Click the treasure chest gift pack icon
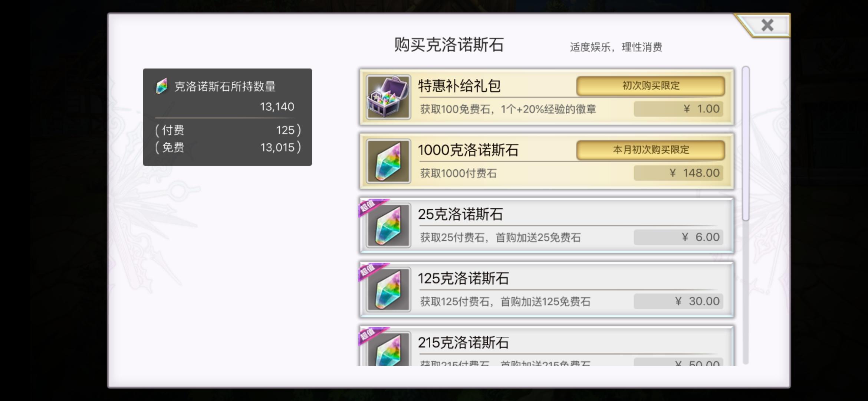This screenshot has width=868, height=401. (388, 97)
